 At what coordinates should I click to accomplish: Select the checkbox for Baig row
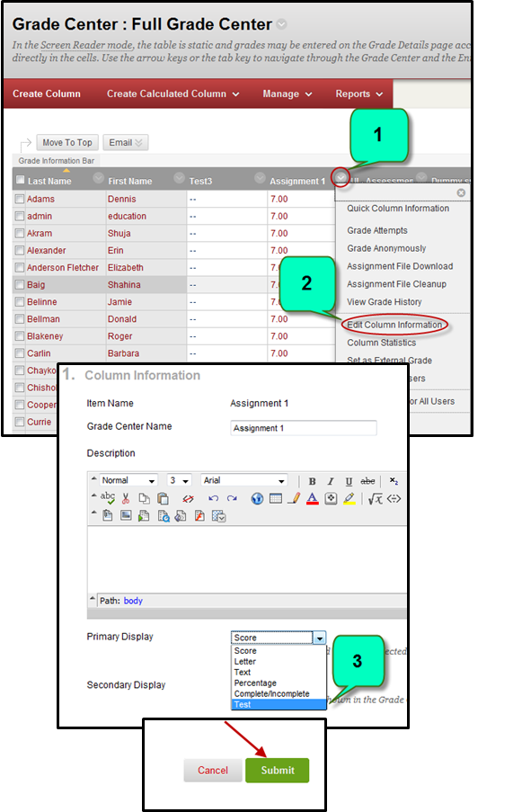click(x=20, y=285)
